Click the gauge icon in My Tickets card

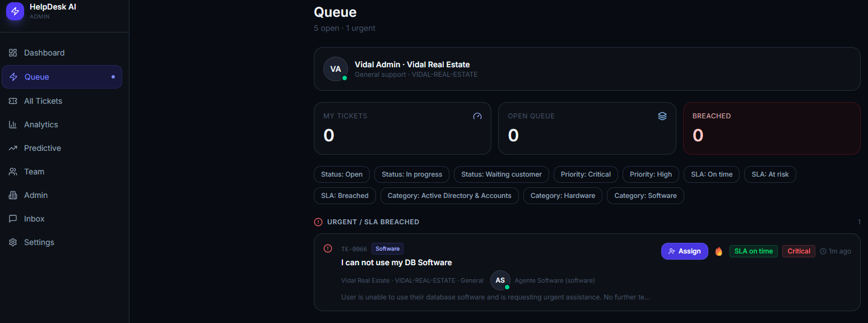pos(477,116)
